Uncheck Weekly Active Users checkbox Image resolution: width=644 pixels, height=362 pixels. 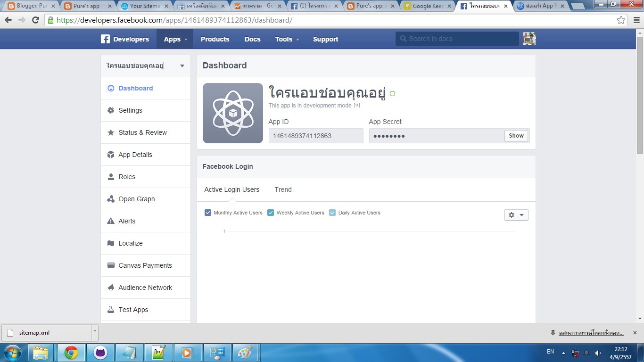[x=271, y=213]
